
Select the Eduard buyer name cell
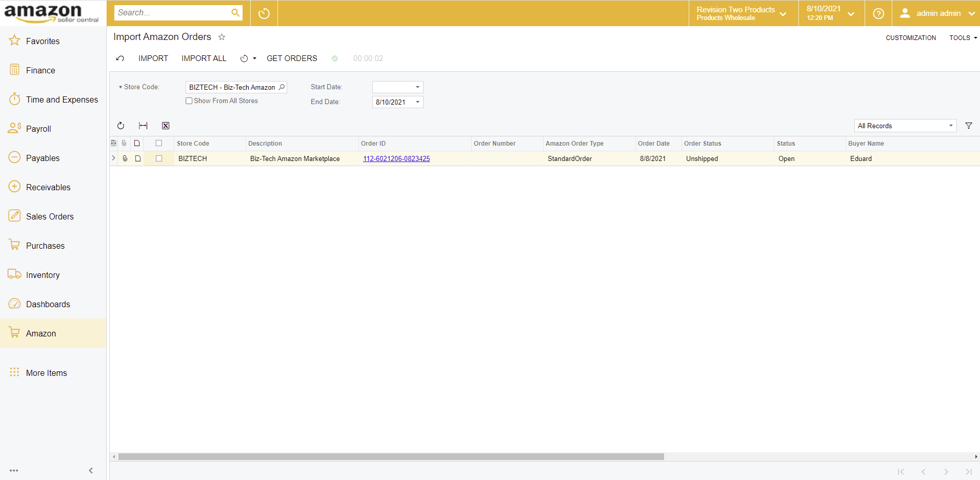point(912,159)
